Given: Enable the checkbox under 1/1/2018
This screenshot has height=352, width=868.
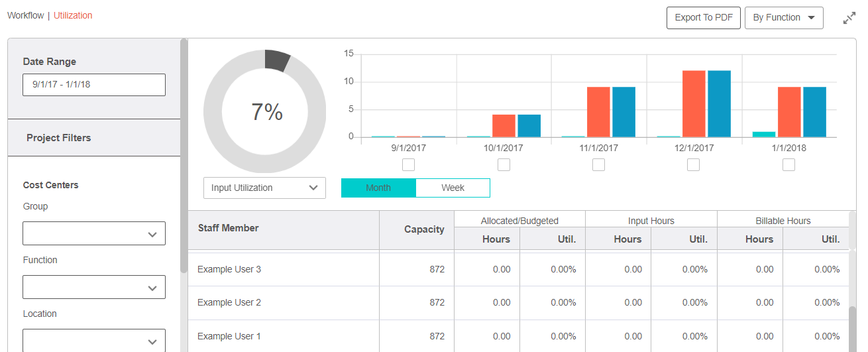Looking at the screenshot, I should click(x=788, y=164).
